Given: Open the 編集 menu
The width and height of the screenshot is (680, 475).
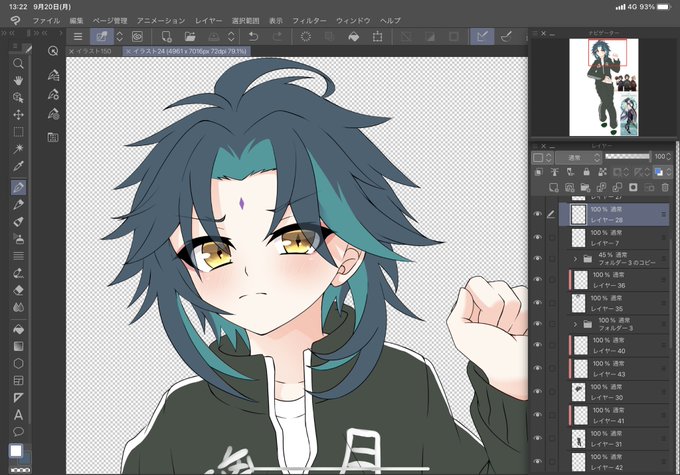Looking at the screenshot, I should point(76,21).
